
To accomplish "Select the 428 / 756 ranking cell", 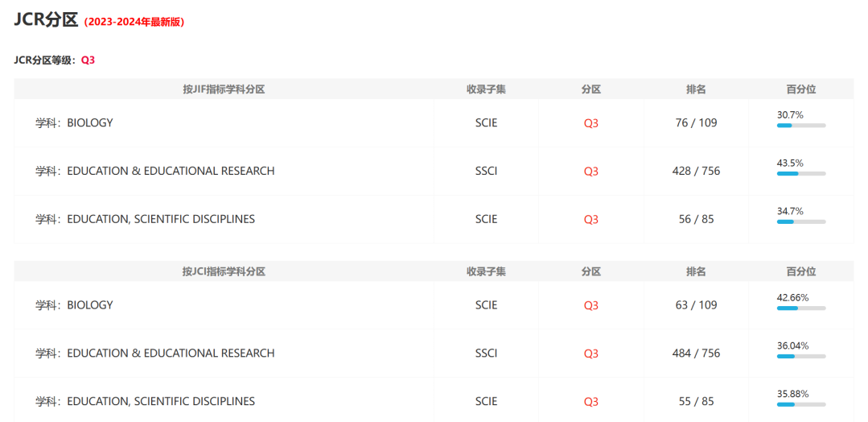I will click(x=696, y=171).
